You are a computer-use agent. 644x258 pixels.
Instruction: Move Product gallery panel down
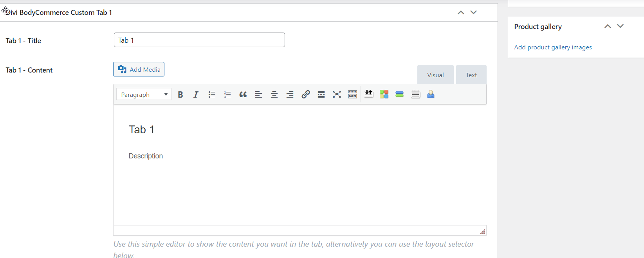pos(620,26)
